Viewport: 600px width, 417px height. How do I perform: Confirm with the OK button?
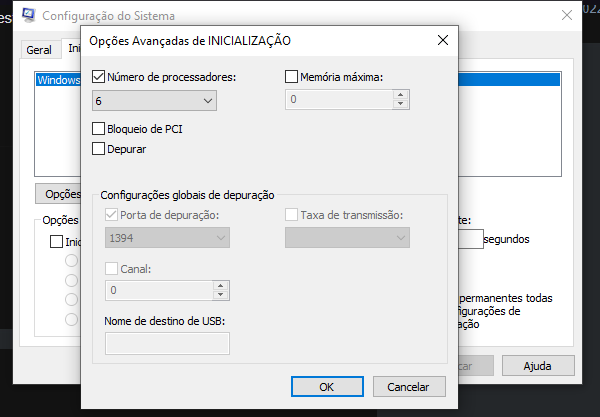coord(327,387)
